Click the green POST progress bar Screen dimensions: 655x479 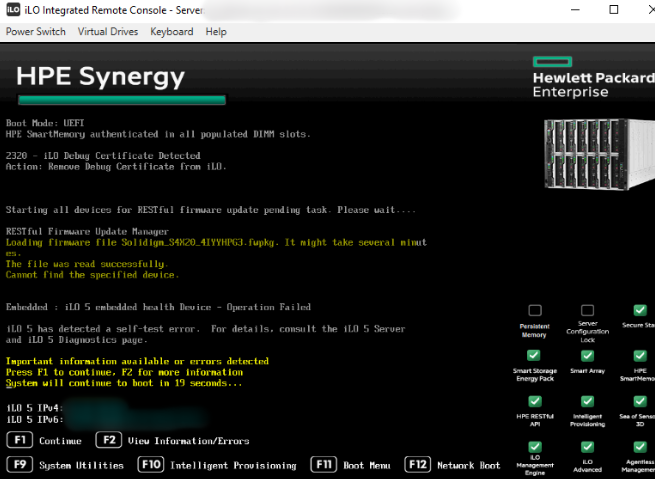pyautogui.click(x=122, y=100)
